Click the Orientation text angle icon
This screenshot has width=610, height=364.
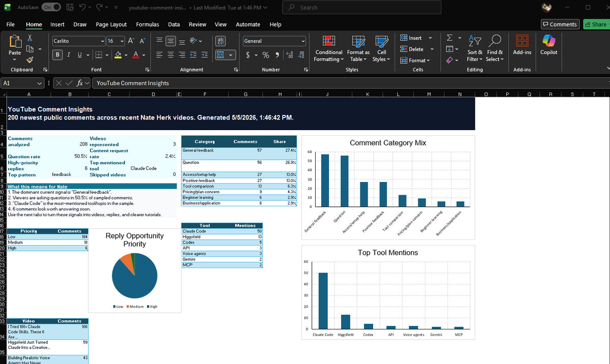193,41
